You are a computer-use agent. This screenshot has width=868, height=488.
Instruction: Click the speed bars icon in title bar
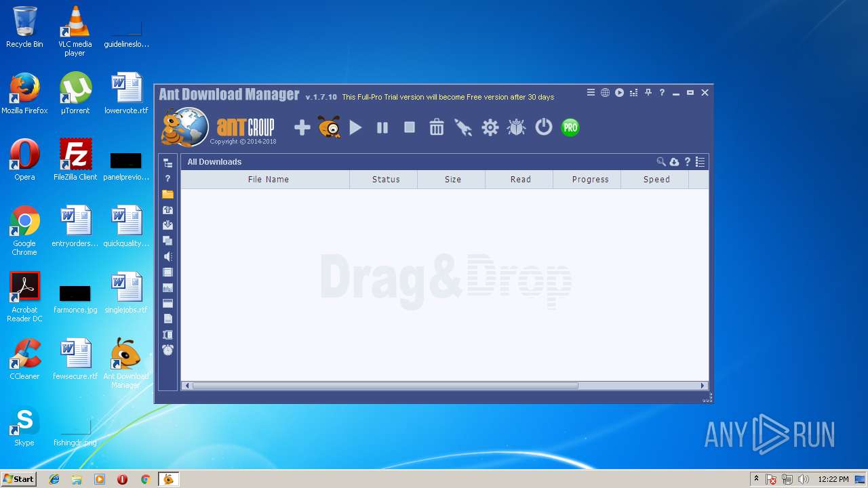tap(633, 93)
